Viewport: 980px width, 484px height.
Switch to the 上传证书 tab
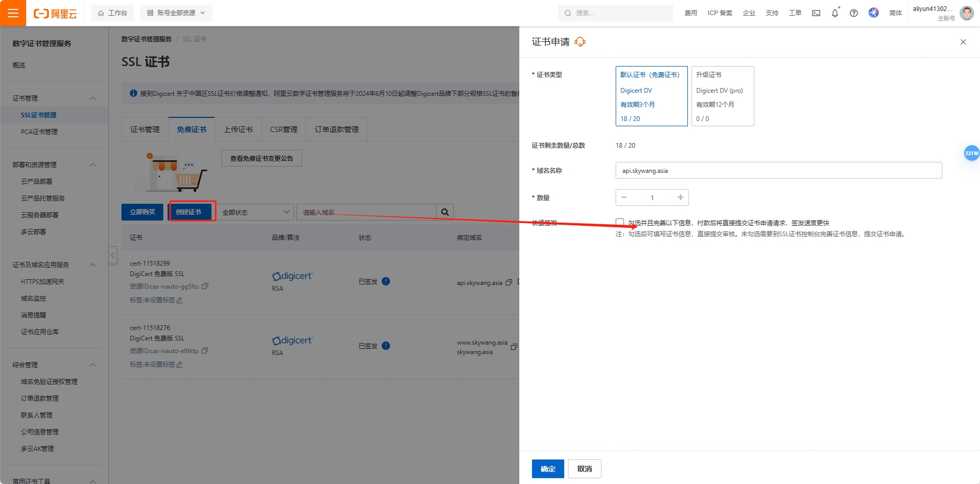tap(238, 129)
